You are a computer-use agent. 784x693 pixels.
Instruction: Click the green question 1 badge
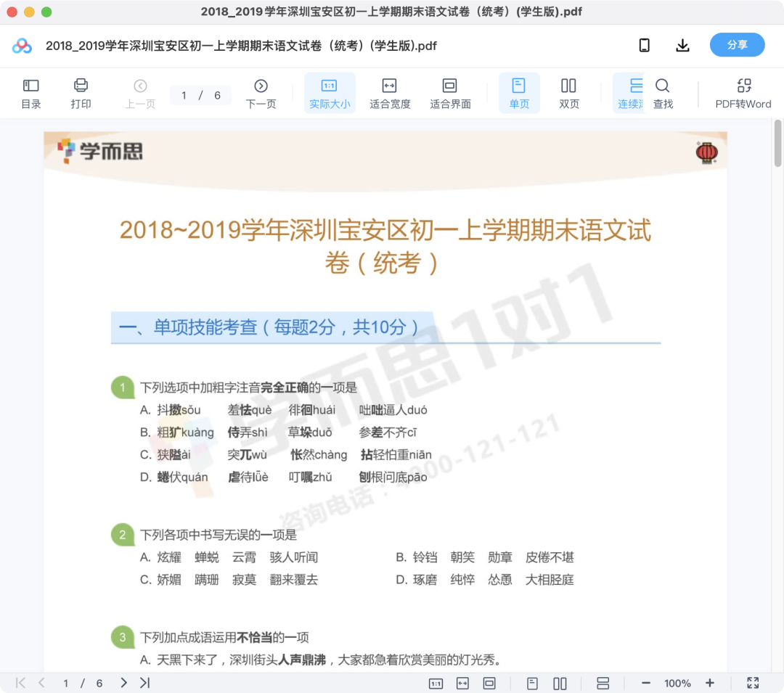pos(123,387)
